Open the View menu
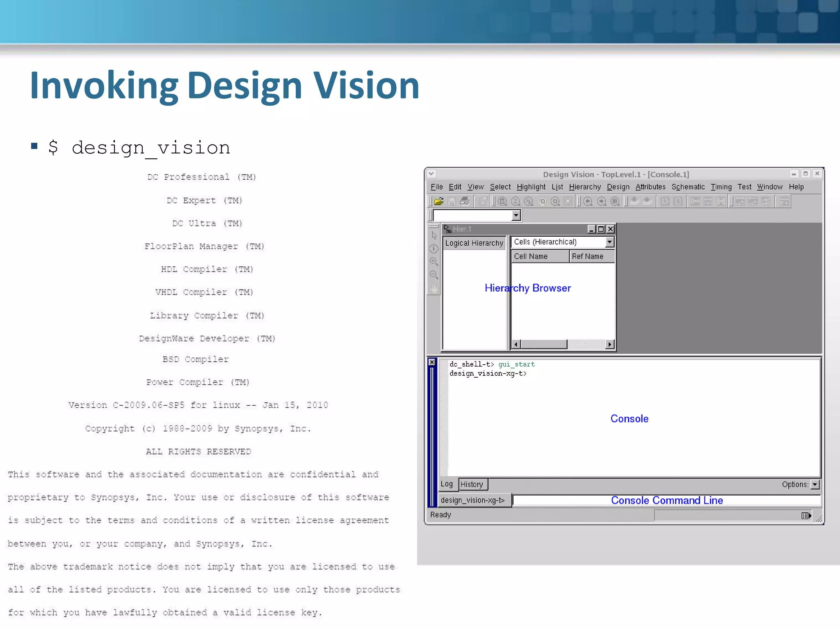 pyautogui.click(x=476, y=187)
